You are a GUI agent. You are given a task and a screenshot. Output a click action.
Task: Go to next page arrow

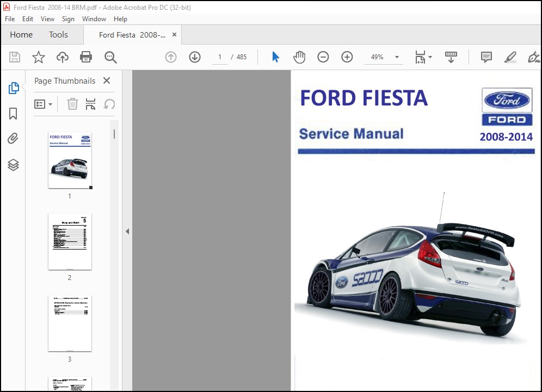pyautogui.click(x=195, y=57)
